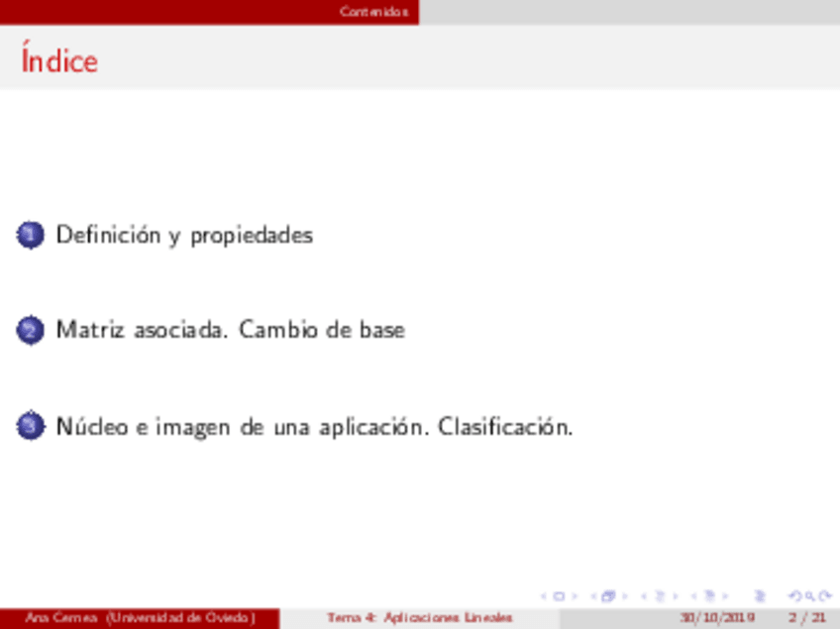The height and width of the screenshot is (629, 840).
Task: Click the numbered bullet 3 ball
Action: pyautogui.click(x=31, y=428)
